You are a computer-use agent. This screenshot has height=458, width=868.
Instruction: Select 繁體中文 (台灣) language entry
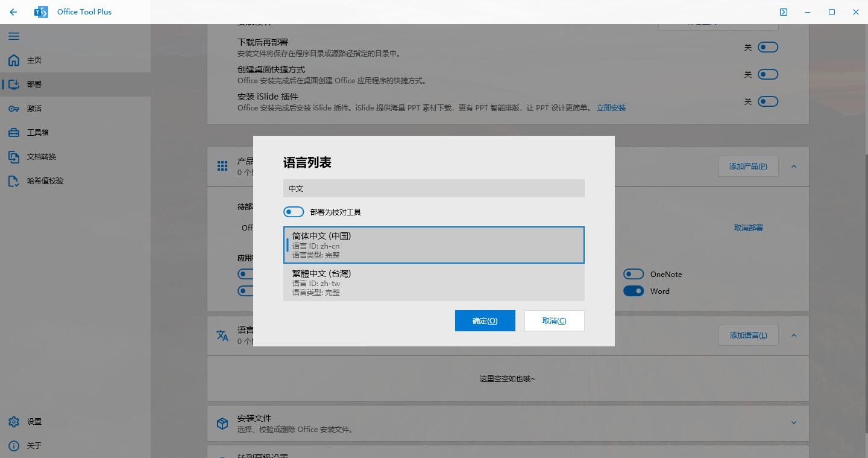click(434, 282)
